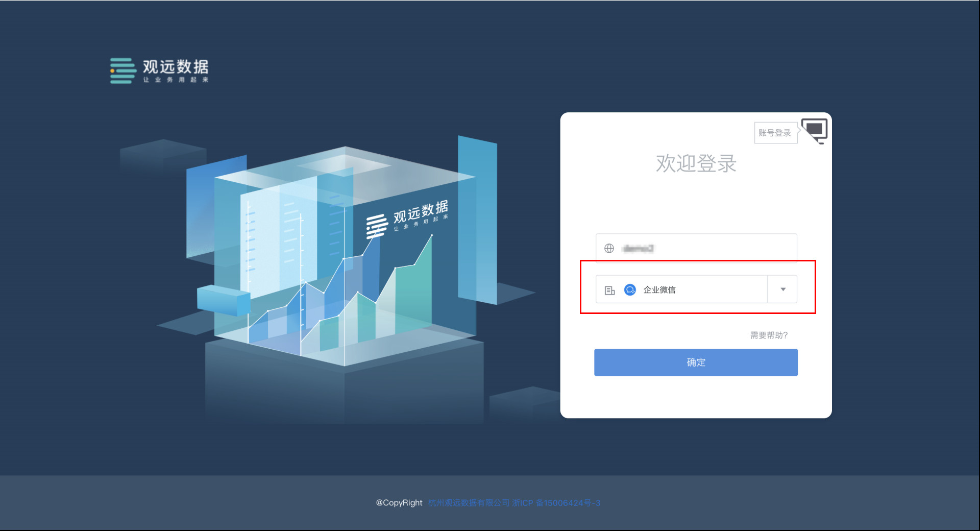Switch to account login via monitor icon
Image resolution: width=980 pixels, height=531 pixels.
815,131
